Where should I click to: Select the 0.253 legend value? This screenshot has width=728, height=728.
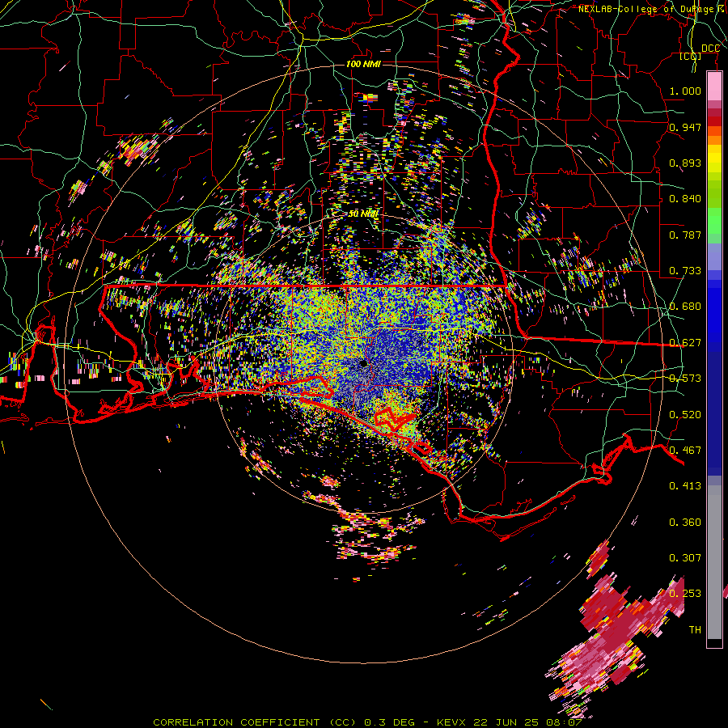685,594
